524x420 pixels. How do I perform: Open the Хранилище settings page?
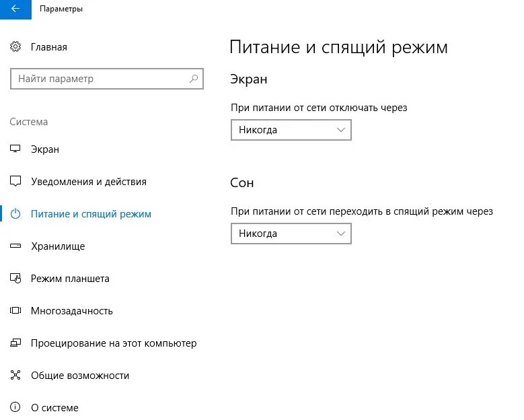(x=58, y=246)
